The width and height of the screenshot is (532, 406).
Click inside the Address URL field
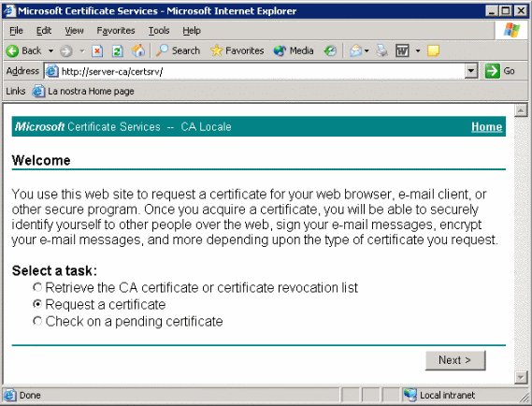(x=261, y=71)
